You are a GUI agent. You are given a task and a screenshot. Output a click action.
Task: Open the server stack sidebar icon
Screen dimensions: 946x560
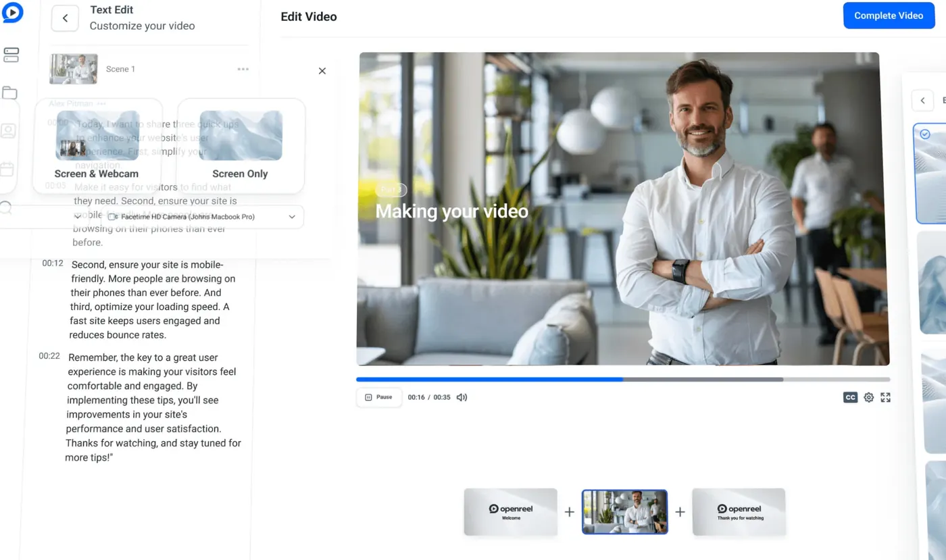11,55
